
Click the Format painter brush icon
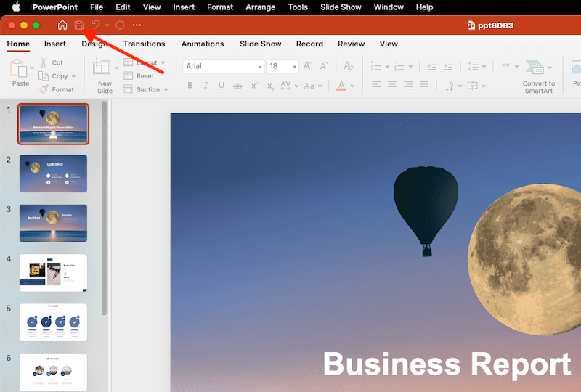point(44,89)
